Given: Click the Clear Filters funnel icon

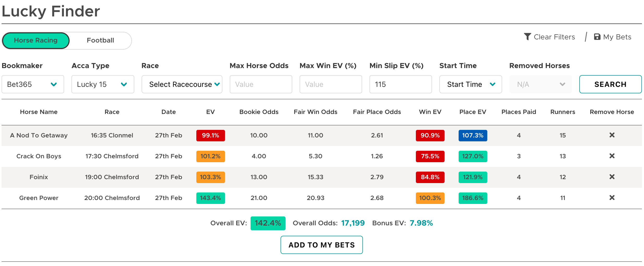Looking at the screenshot, I should 527,37.
